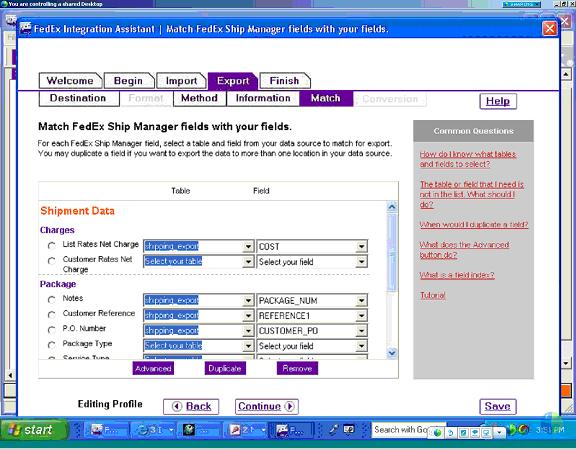Screen dimensions: 576x450
Task: Open field dropdown for Package Type row
Action: (x=361, y=346)
